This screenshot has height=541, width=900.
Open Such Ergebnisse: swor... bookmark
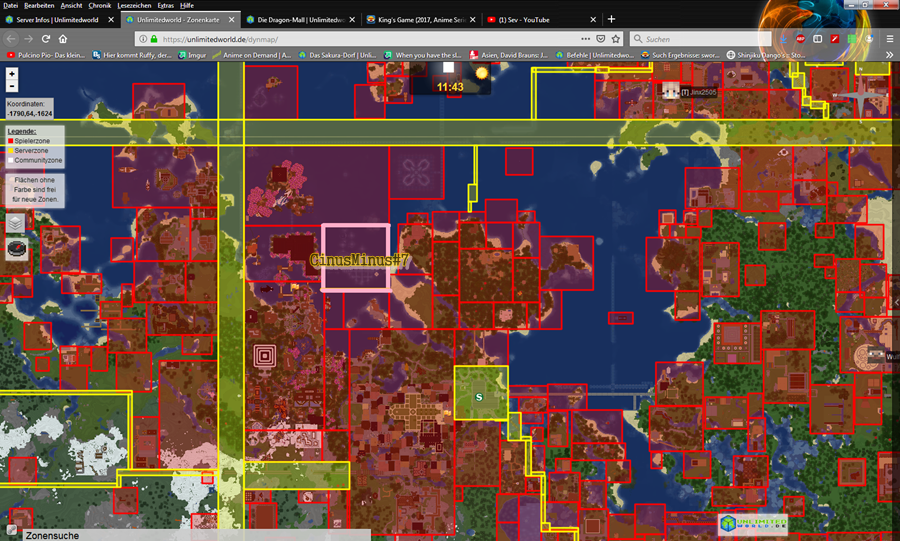680,55
